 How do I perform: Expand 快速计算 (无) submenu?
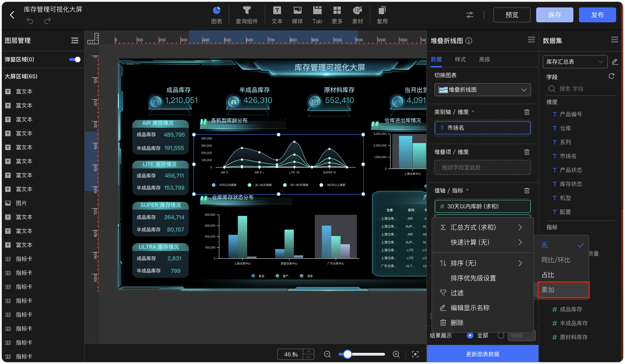coord(482,242)
